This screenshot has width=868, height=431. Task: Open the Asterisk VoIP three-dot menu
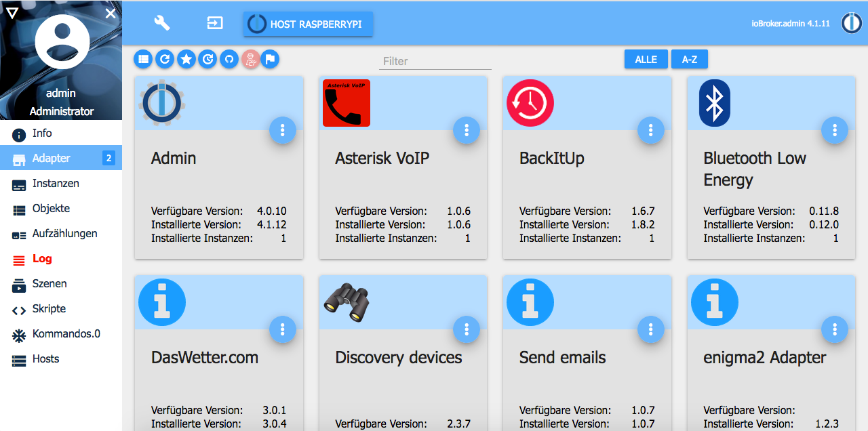[x=467, y=130]
